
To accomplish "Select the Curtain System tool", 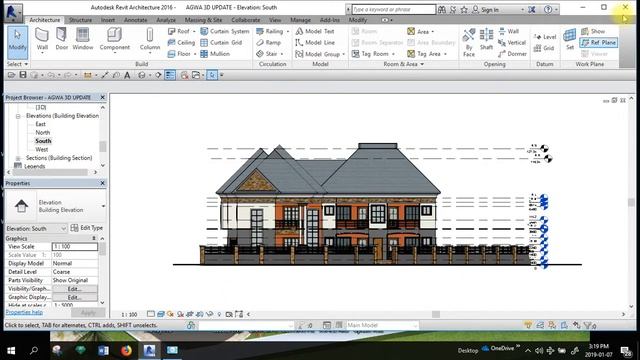I will click(224, 31).
